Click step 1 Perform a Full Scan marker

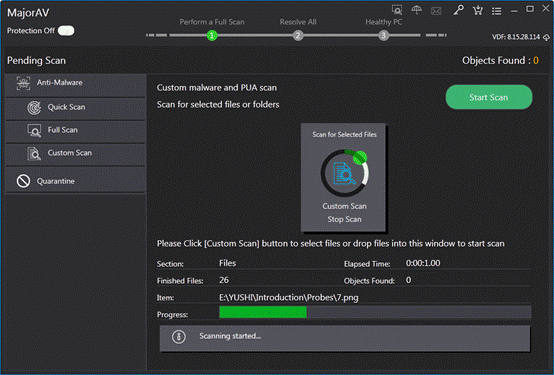click(x=212, y=35)
